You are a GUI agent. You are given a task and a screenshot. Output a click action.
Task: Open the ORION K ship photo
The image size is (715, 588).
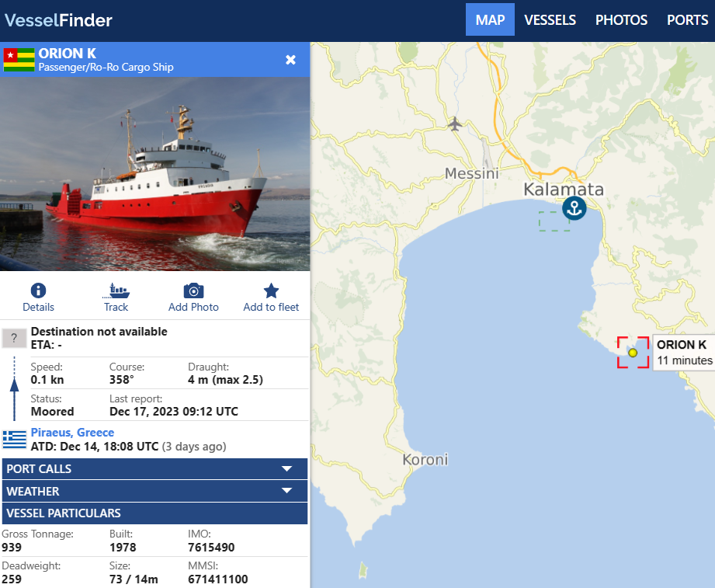click(x=154, y=174)
